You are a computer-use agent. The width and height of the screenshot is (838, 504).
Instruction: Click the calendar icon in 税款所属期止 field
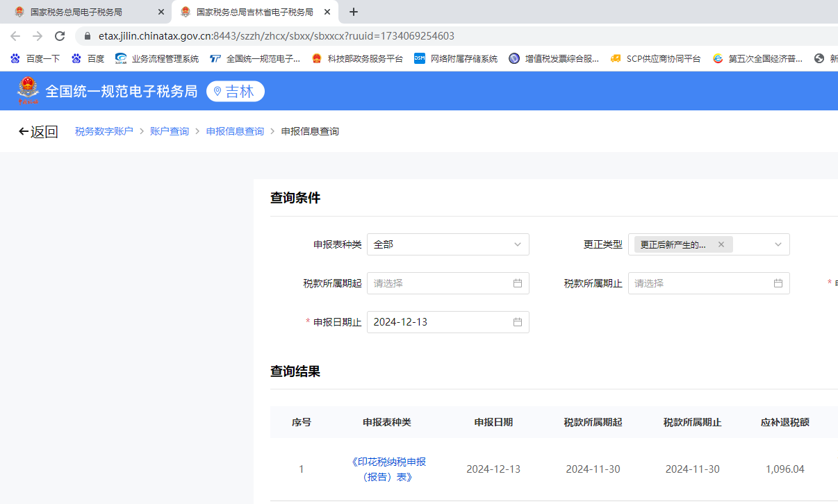pyautogui.click(x=778, y=283)
